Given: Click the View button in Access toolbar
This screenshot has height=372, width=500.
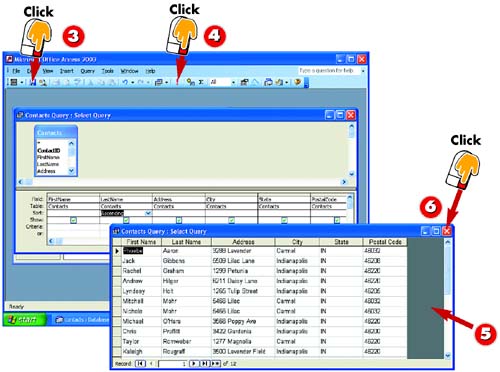Looking at the screenshot, I should tap(14, 82).
